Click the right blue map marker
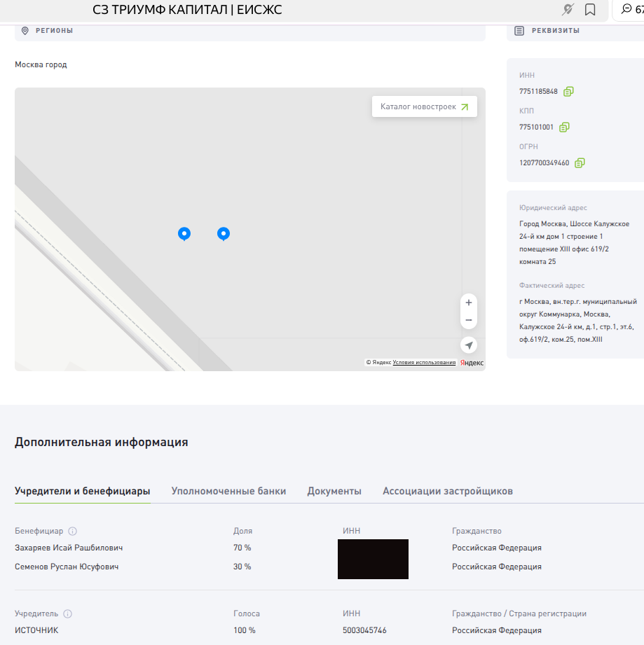Screen dimensions: 644x645 point(224,233)
